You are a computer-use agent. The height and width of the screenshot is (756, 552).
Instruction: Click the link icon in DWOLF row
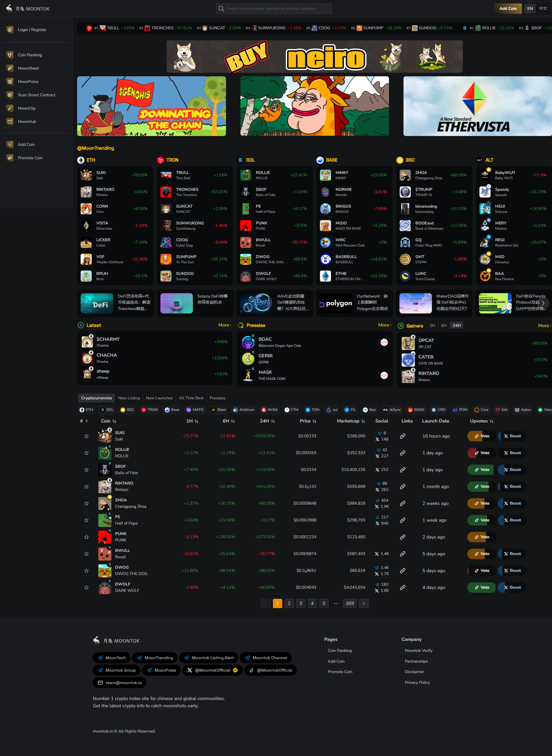[x=403, y=587]
